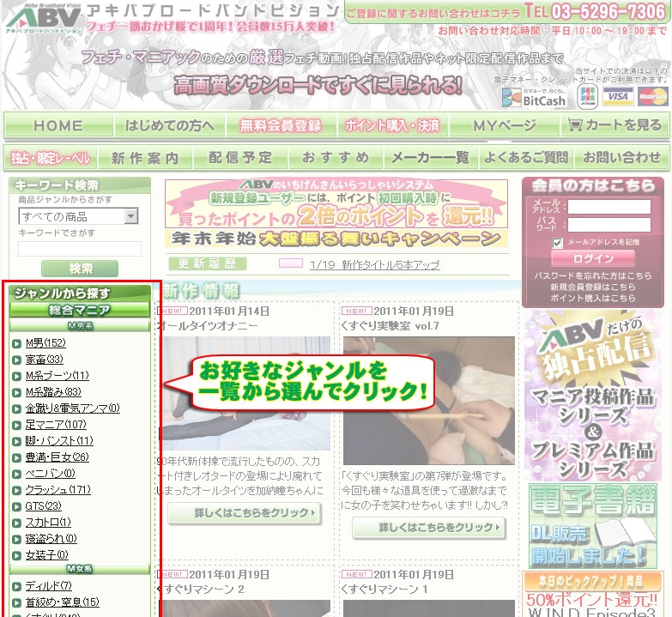672x617 pixels.
Task: Click the green arrow icon beside GTS(23)
Action: [17, 506]
